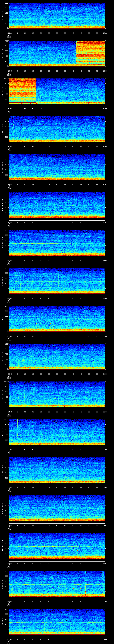Click the 18:18:00 start time label

[x=9, y=184]
